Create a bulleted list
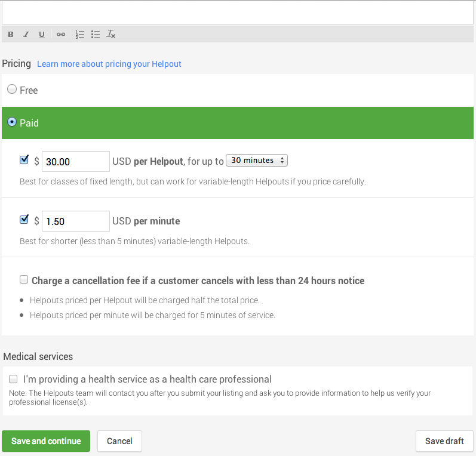The height and width of the screenshot is (456, 476). tap(96, 34)
